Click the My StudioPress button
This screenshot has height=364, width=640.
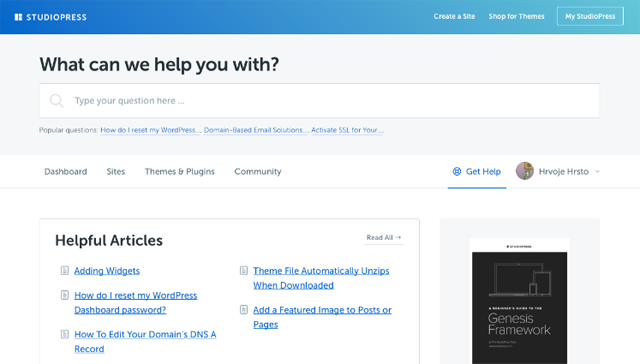[590, 16]
